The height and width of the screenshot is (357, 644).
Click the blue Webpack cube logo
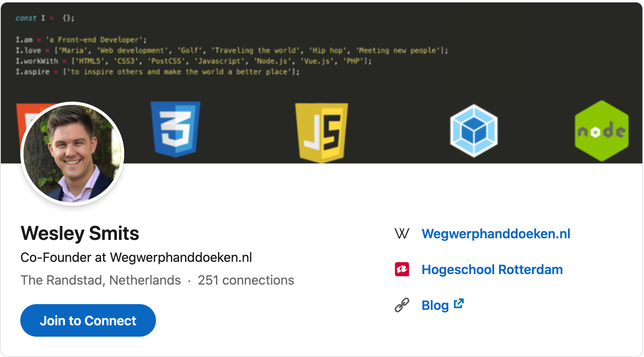[x=474, y=131]
